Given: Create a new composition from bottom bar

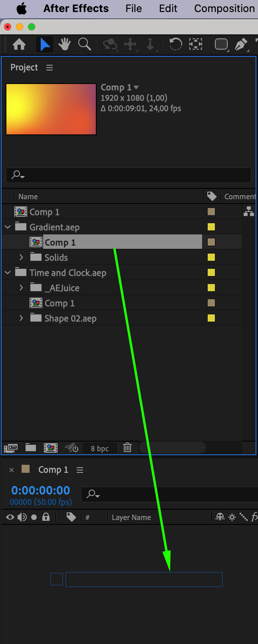Looking at the screenshot, I should 51,448.
